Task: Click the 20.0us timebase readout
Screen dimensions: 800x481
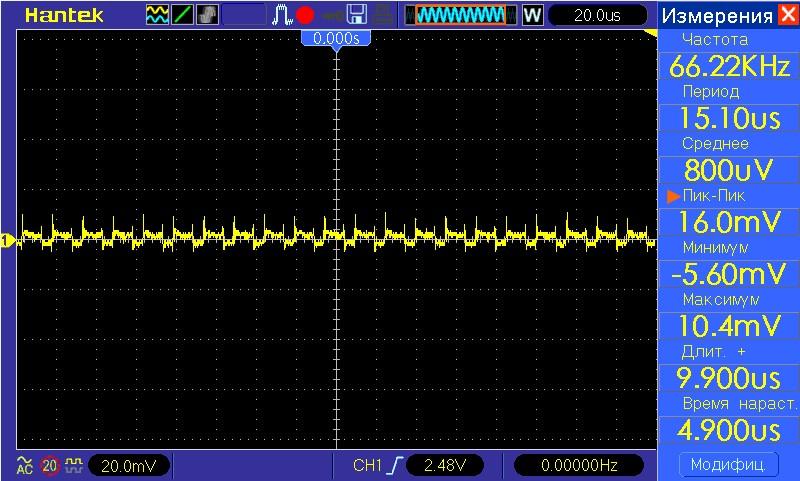Action: pyautogui.click(x=597, y=15)
